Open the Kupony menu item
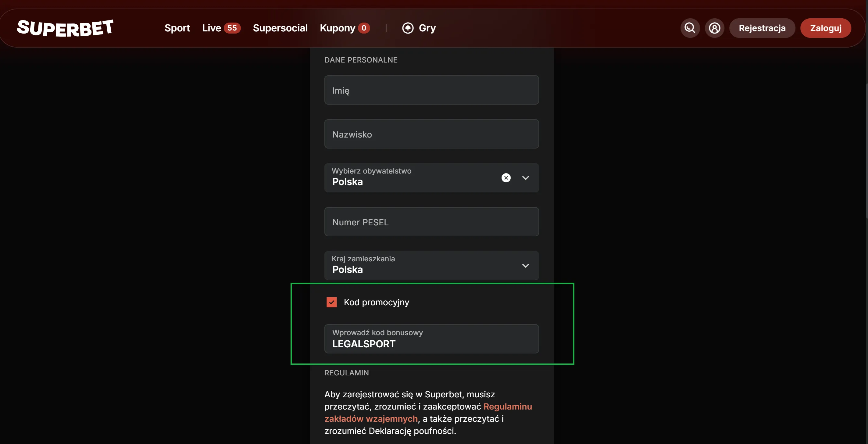The width and height of the screenshot is (868, 444). point(337,28)
